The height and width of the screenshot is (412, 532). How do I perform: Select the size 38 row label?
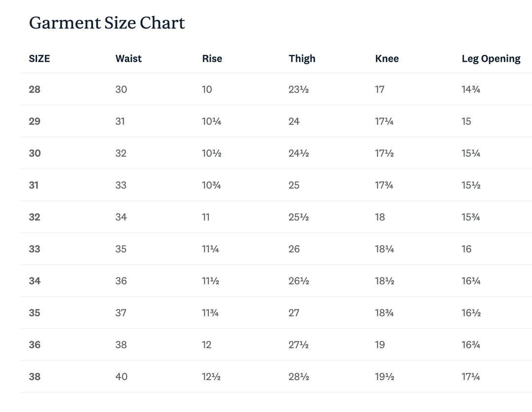point(34,377)
